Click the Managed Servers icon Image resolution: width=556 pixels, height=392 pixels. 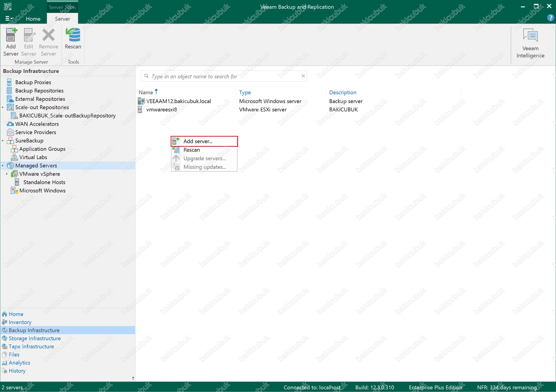(10, 166)
